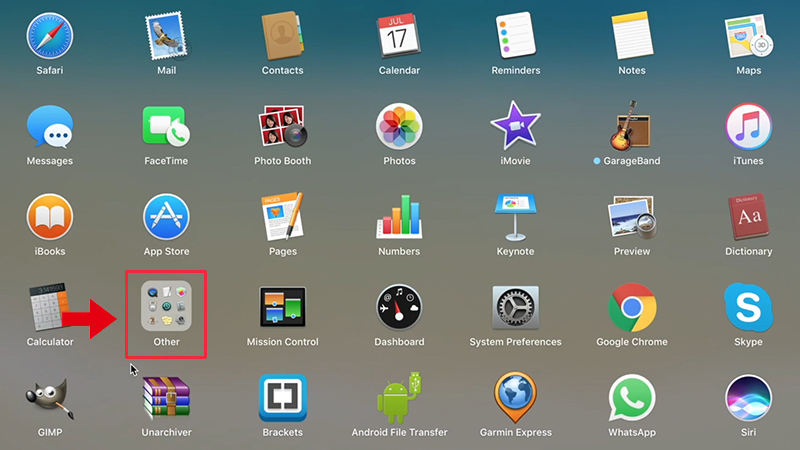Open the Messages app
The height and width of the screenshot is (450, 800).
pos(49,127)
